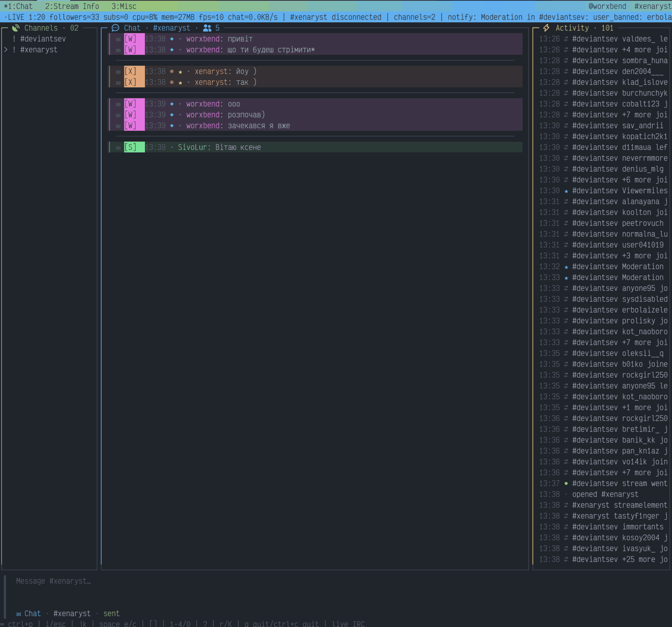The width and height of the screenshot is (672, 627).
Task: Click diamond badge on 'розпочав)' message
Action: click(x=172, y=115)
